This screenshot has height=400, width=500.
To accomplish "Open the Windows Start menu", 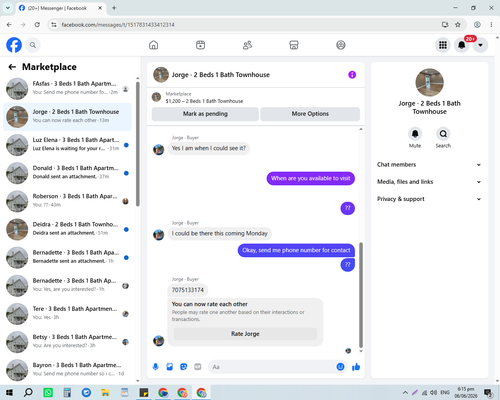I will point(9,393).
